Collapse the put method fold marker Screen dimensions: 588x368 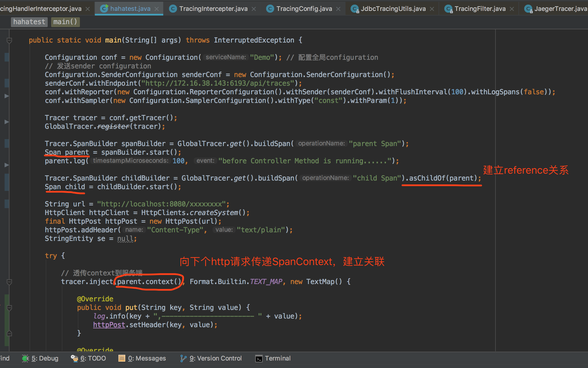click(x=9, y=308)
